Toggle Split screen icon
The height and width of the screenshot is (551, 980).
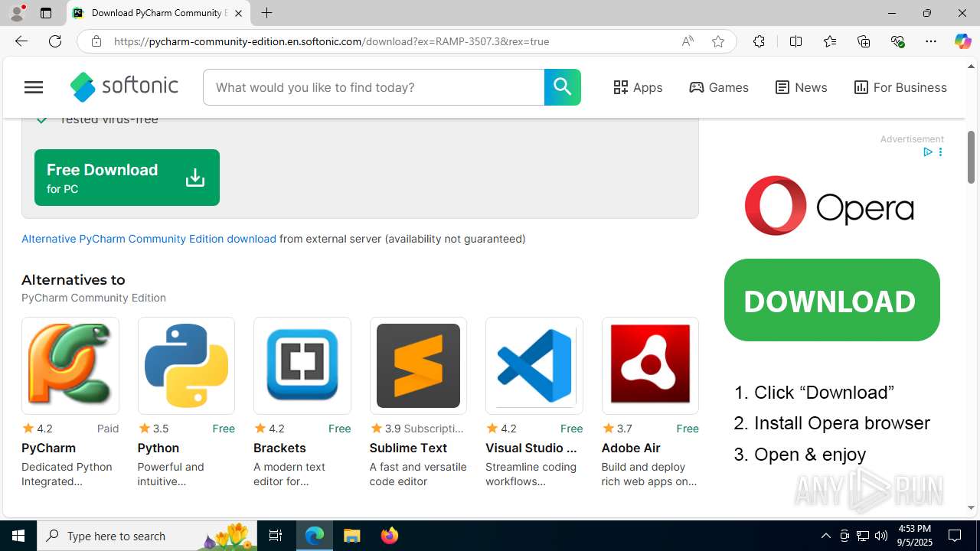click(795, 41)
